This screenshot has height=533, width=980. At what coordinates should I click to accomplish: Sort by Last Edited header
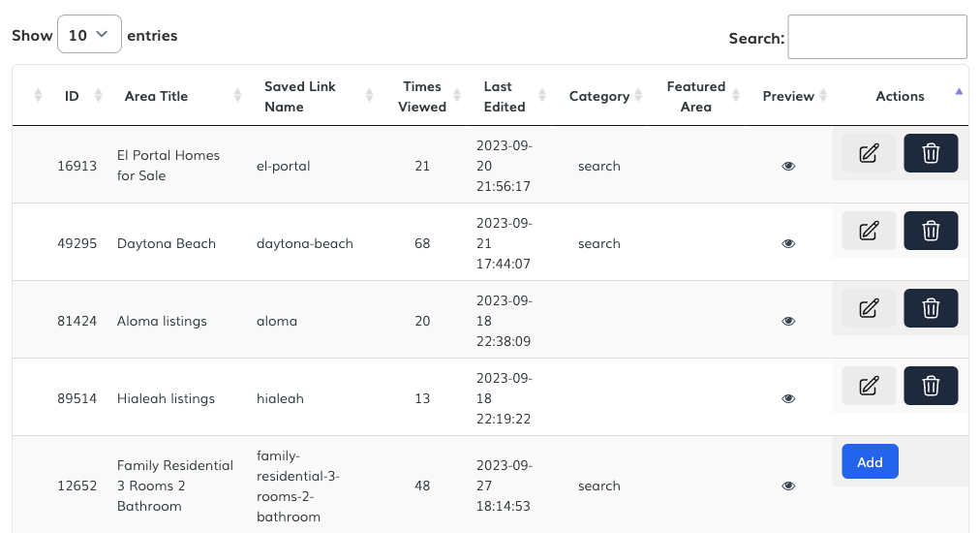coord(504,96)
